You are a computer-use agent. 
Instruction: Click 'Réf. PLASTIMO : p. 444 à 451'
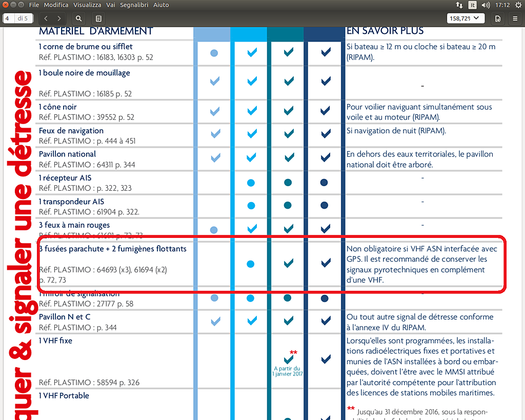click(87, 141)
